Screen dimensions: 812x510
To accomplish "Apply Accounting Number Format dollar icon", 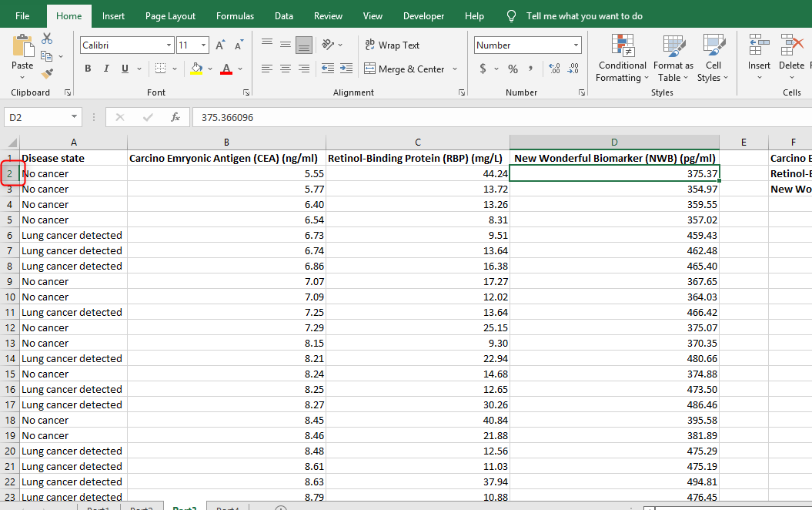I will click(483, 69).
